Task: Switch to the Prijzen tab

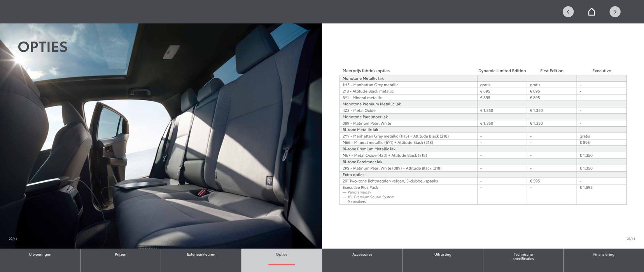Action: (x=121, y=255)
